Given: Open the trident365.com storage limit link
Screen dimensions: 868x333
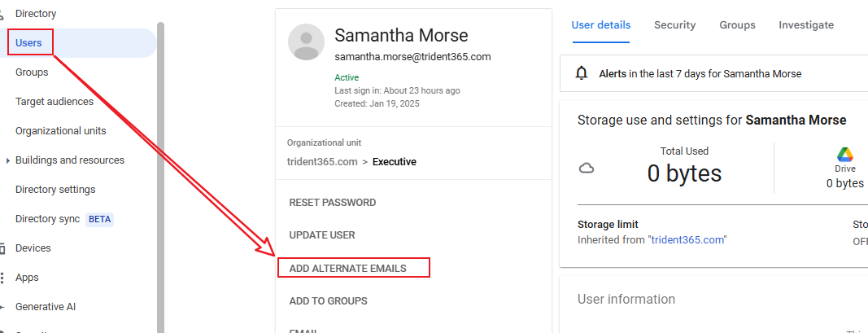Looking at the screenshot, I should (687, 239).
